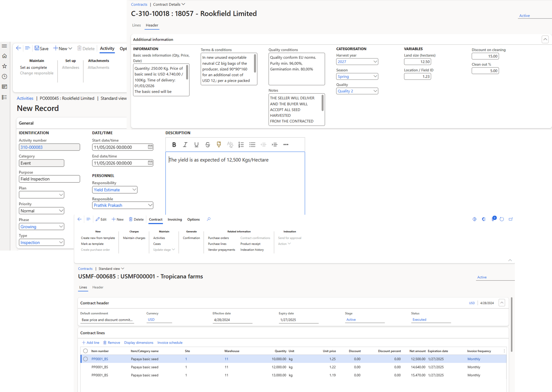Save the new activity record

coord(41,48)
